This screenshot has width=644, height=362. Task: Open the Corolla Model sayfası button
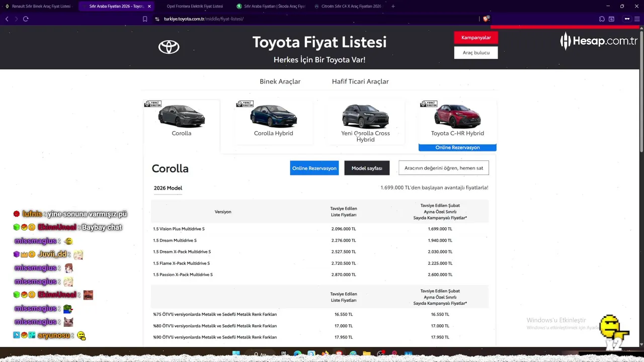(367, 168)
